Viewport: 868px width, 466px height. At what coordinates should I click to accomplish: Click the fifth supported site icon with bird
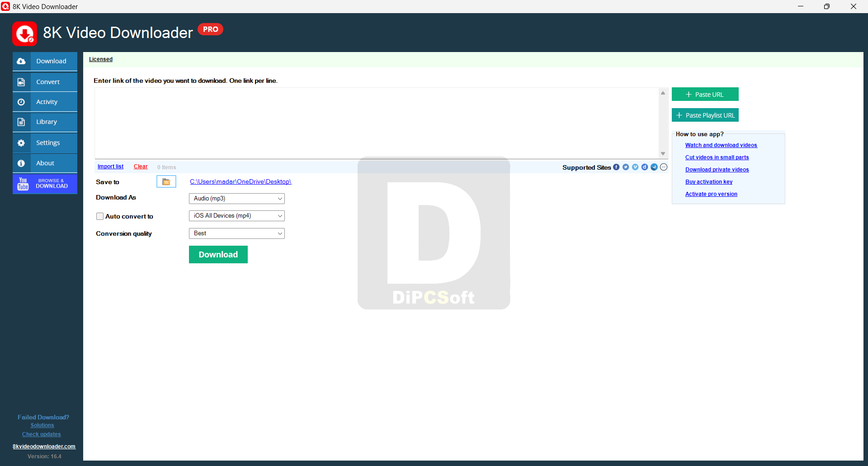[654, 167]
